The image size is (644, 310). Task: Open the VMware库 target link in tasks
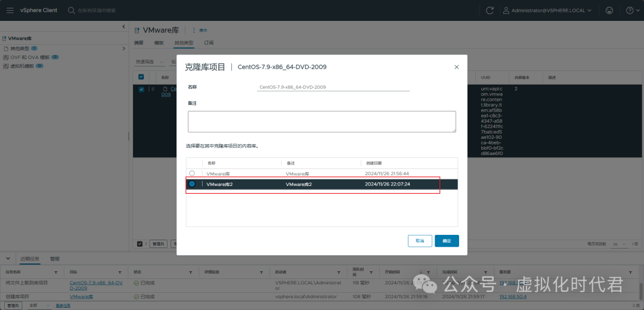81,296
